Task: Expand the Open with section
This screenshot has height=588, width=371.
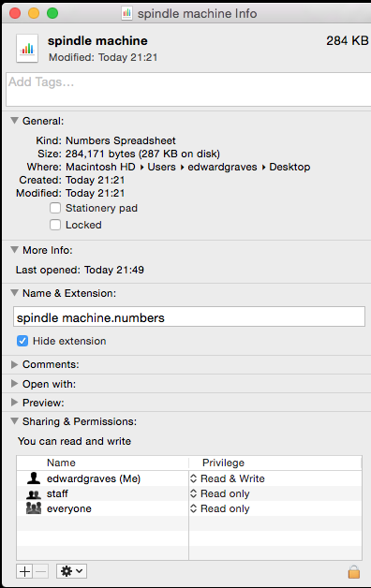Action: (x=14, y=384)
